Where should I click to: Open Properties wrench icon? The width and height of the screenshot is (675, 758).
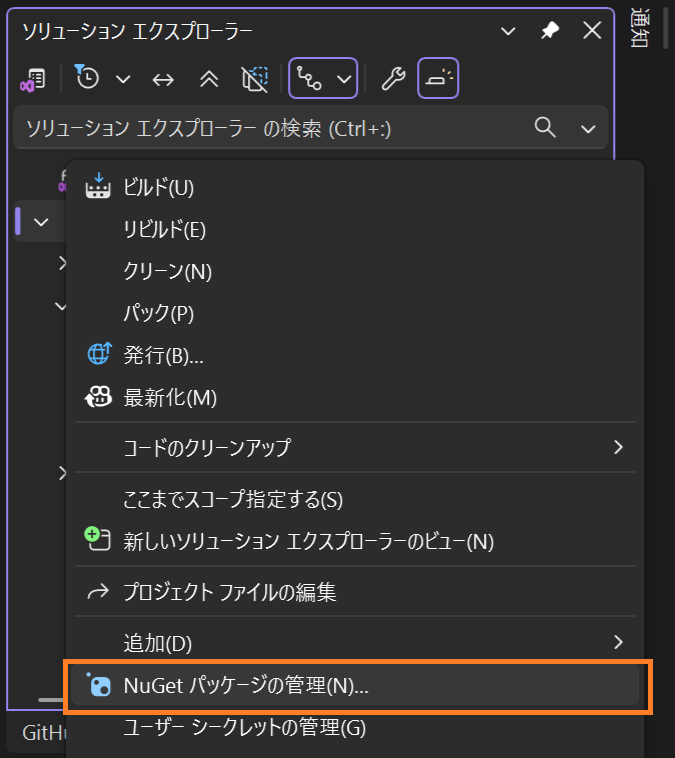click(x=393, y=79)
